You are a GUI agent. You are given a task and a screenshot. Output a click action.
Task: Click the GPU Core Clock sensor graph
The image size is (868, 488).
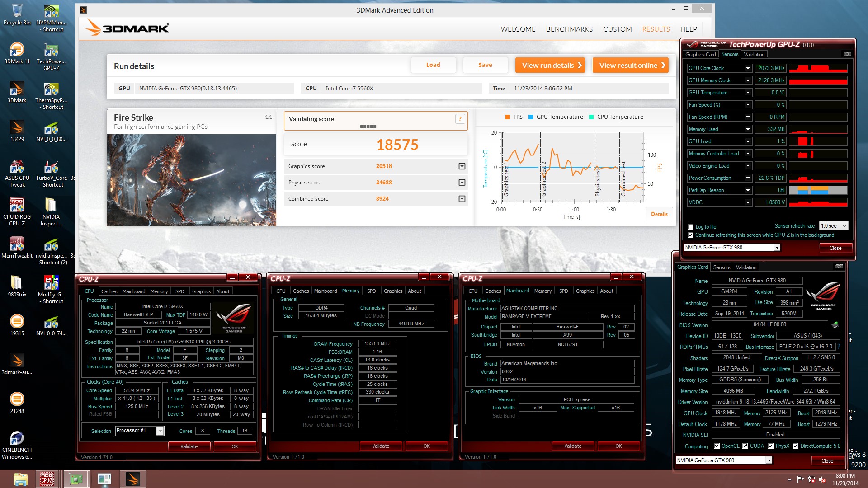pos(818,68)
